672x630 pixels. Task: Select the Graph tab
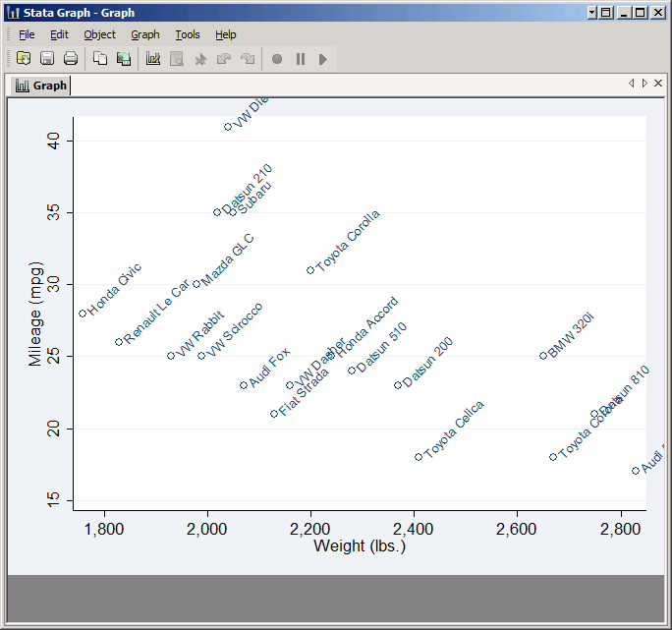(x=41, y=86)
